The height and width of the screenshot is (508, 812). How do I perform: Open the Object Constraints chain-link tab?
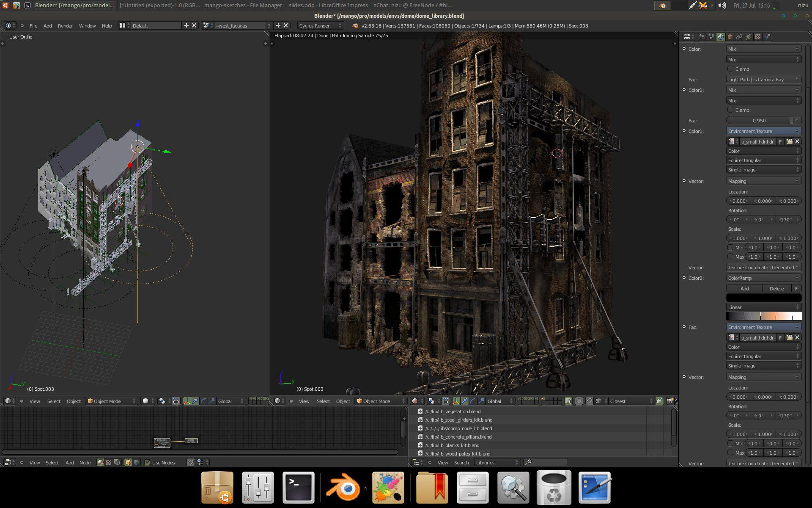pos(739,37)
